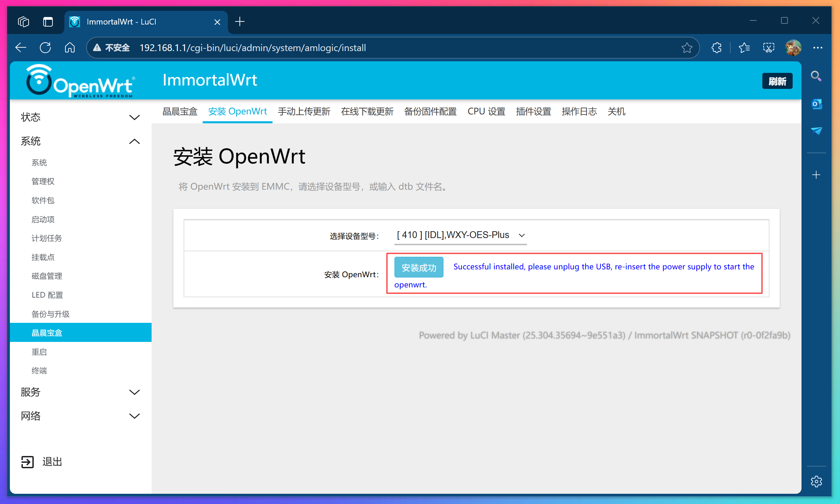840x504 pixels.
Task: Click the 安装成功 button
Action: pyautogui.click(x=418, y=267)
